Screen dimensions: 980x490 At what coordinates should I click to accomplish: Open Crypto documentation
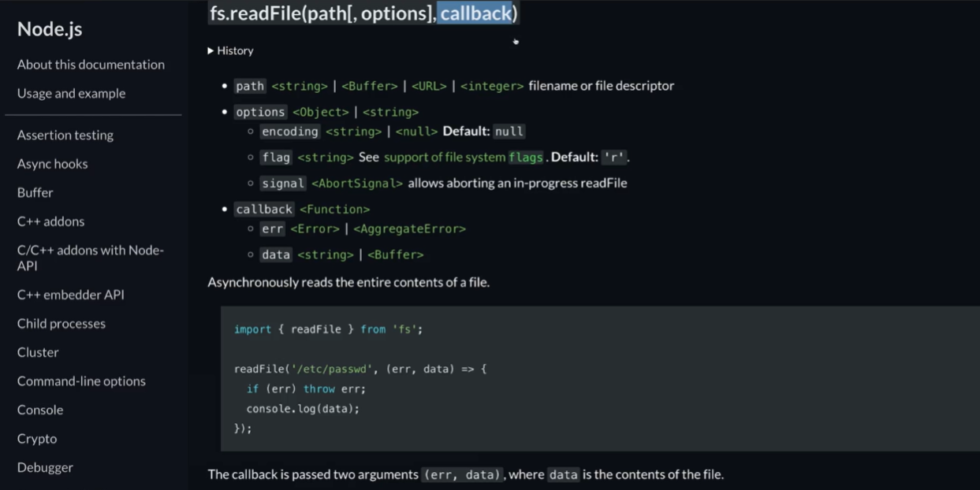37,439
